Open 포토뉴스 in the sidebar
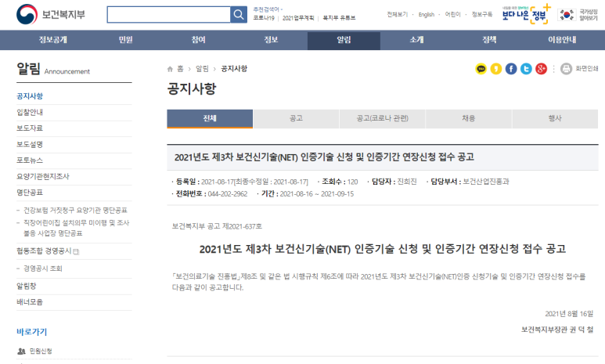The image size is (605, 364). [x=30, y=160]
